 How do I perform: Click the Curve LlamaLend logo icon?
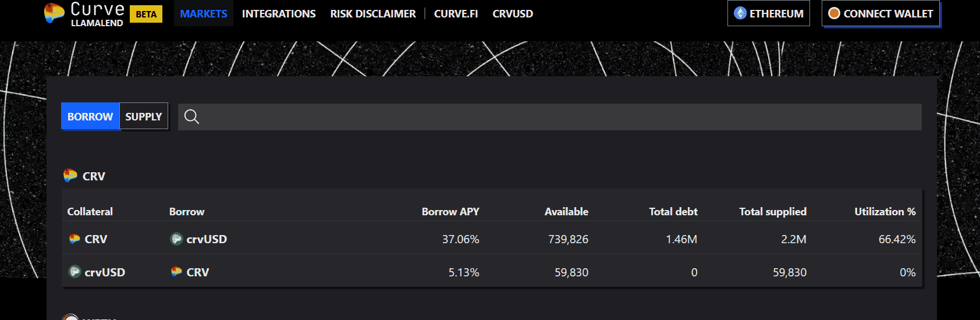54,13
